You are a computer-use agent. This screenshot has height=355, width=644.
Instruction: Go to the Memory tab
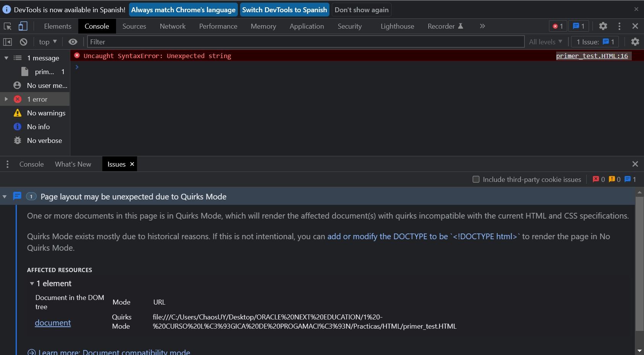pos(263,26)
